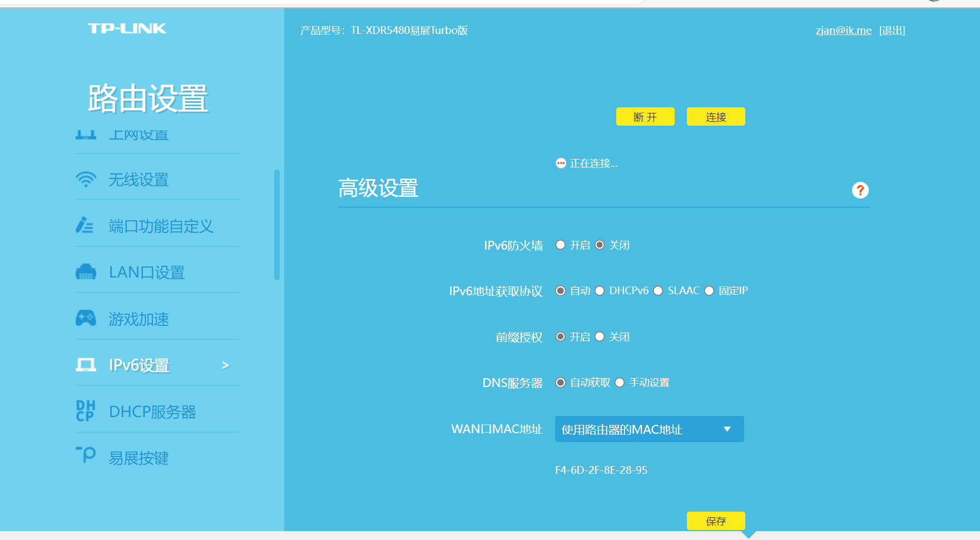Click the game acceleration gamepad icon
Screen dimensions: 980x540
coord(86,318)
